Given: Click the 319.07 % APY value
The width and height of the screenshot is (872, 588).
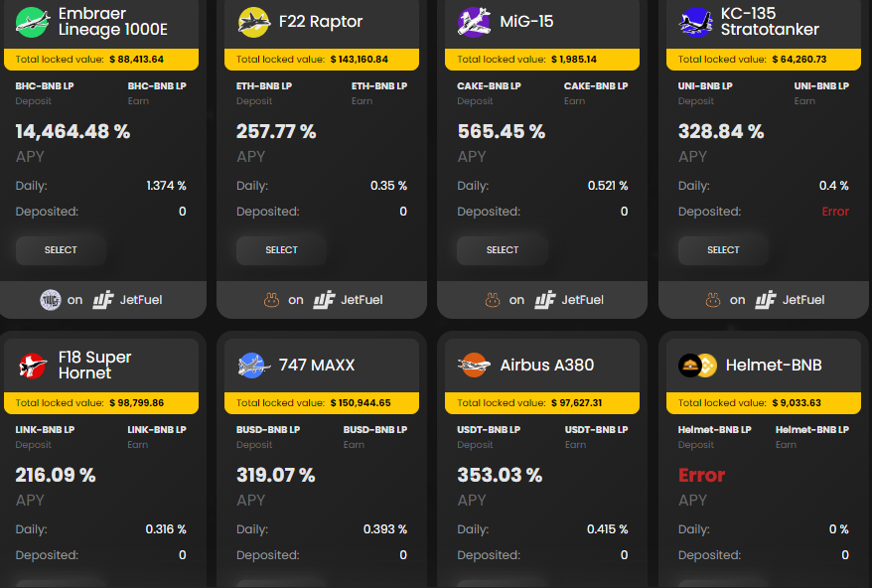Looking at the screenshot, I should coord(276,476).
